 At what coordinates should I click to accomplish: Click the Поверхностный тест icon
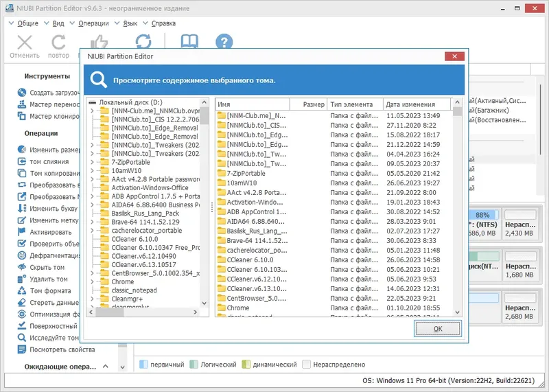coord(22,326)
